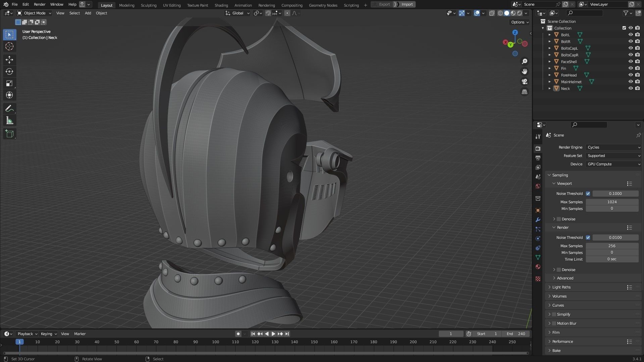Switch to Modeling workspace tab
Screen dimensions: 644x362
click(x=127, y=5)
